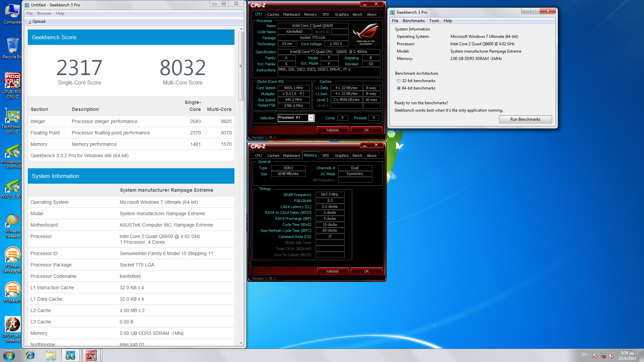Click Run Benchmarks button
The height and width of the screenshot is (362, 644).
point(525,119)
